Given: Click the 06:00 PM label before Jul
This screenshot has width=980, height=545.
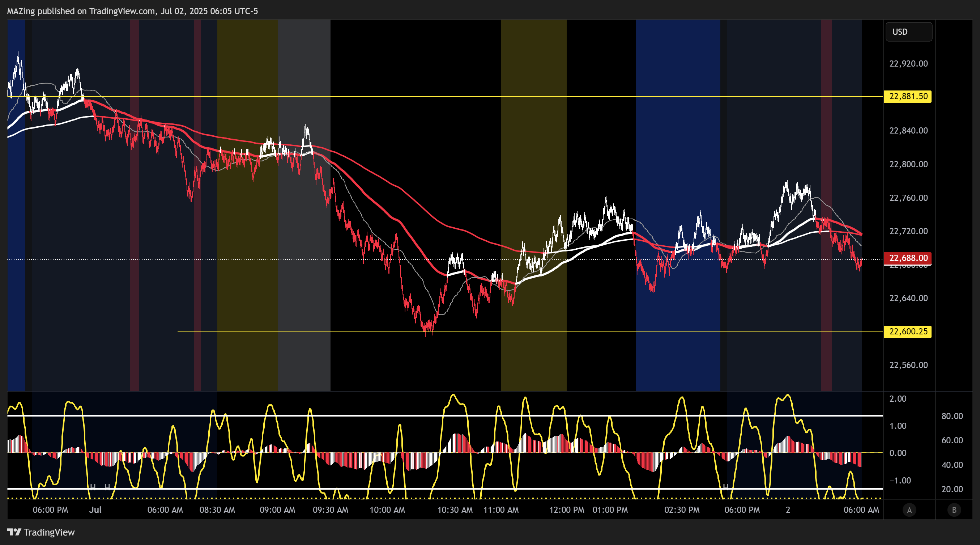Looking at the screenshot, I should 50,510.
